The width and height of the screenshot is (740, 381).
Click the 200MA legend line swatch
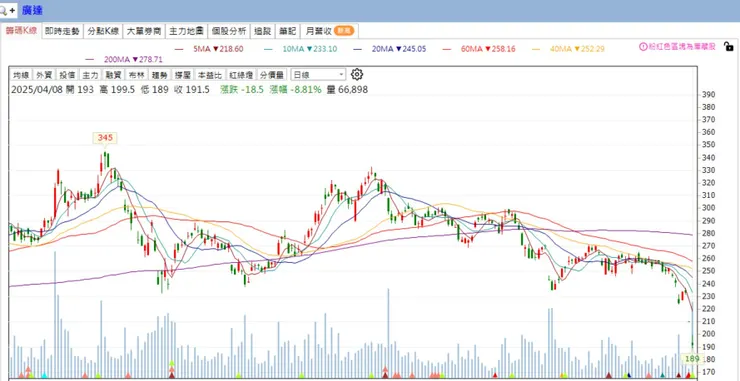click(x=90, y=59)
